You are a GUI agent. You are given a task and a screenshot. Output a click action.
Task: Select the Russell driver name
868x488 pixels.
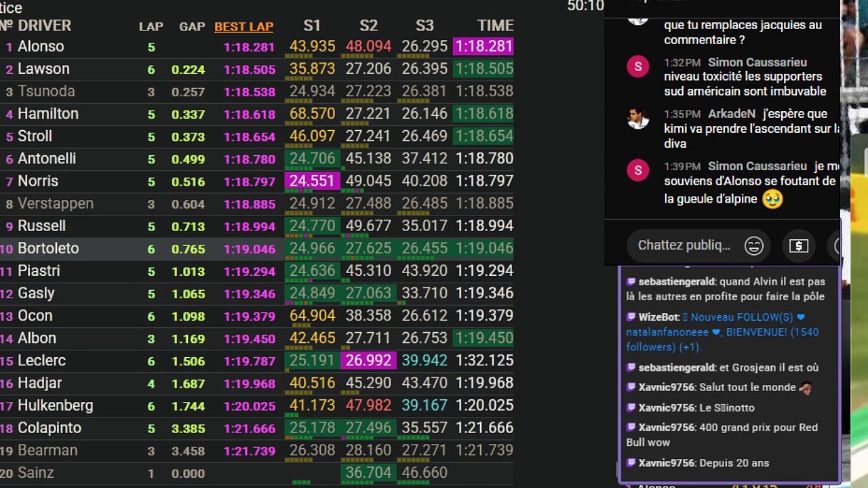tap(41, 226)
